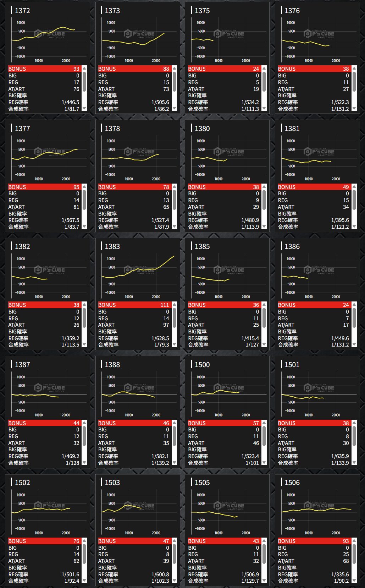Click the scrollbar thumb in machine 1372 panel

tap(84, 81)
